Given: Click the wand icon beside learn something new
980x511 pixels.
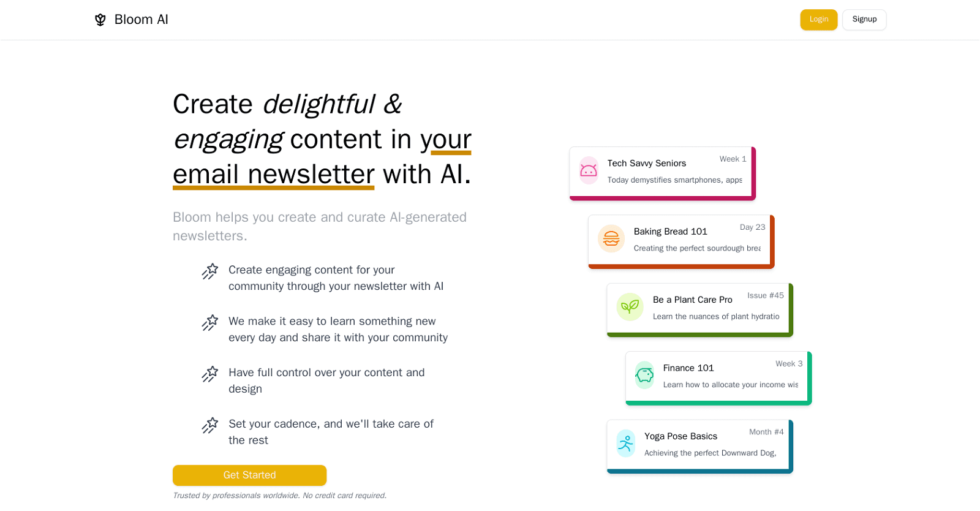Looking at the screenshot, I should pyautogui.click(x=210, y=322).
